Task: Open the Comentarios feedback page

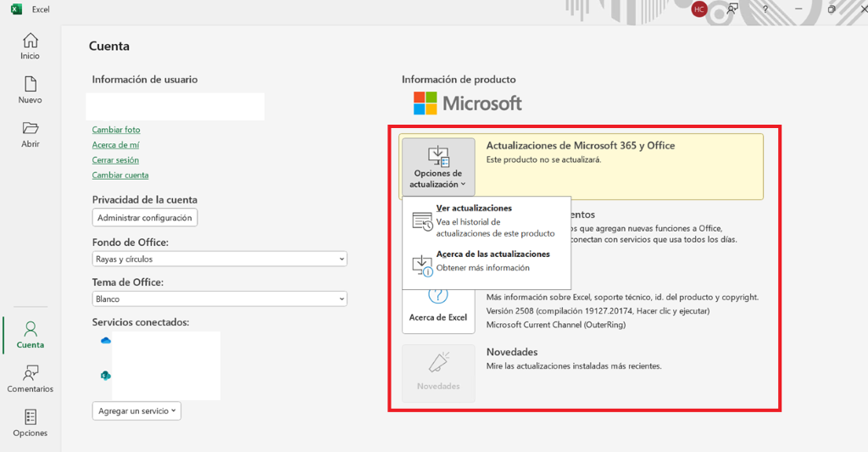Action: (x=30, y=379)
